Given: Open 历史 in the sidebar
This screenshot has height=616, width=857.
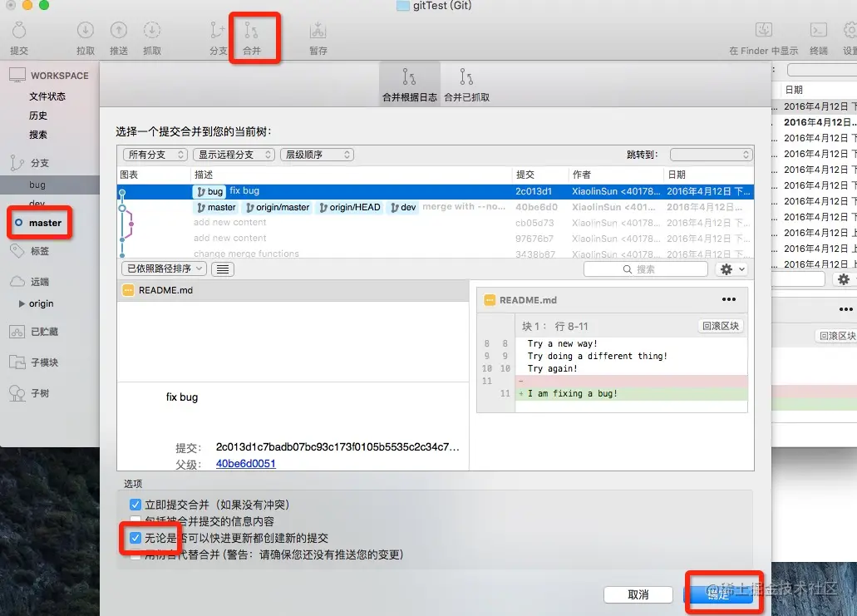Looking at the screenshot, I should point(37,116).
